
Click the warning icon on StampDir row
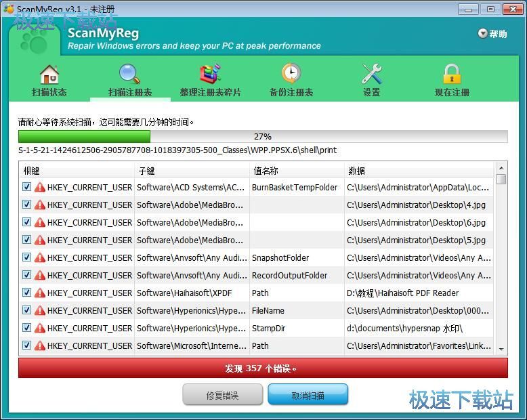coord(40,329)
